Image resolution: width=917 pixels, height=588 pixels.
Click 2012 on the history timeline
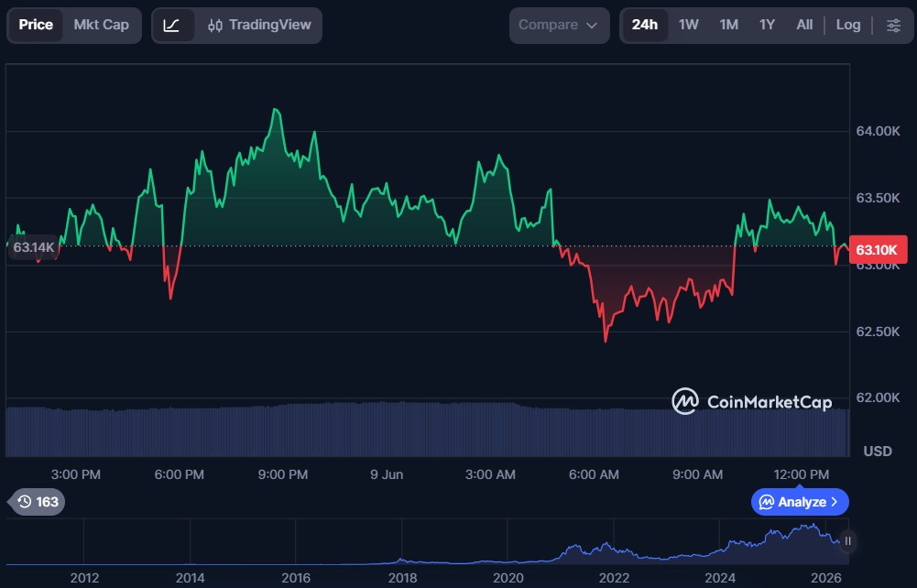84,578
